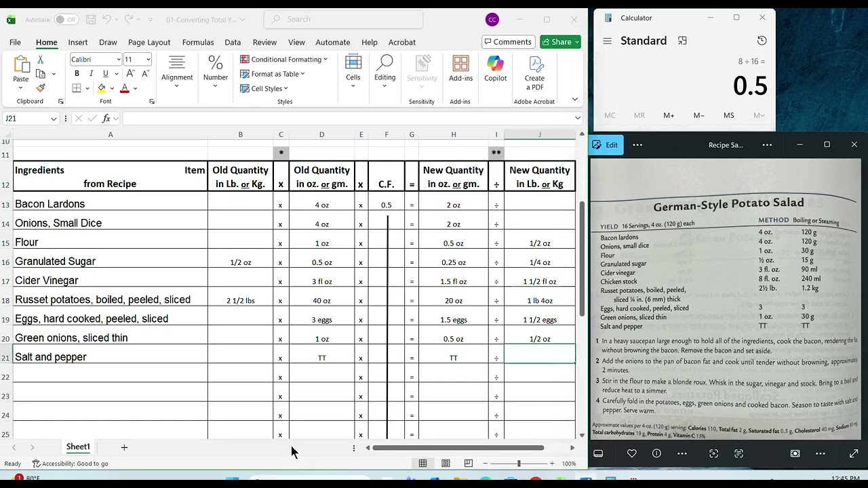The width and height of the screenshot is (868, 488).
Task: Toggle the AutoSave switch
Action: [x=66, y=20]
